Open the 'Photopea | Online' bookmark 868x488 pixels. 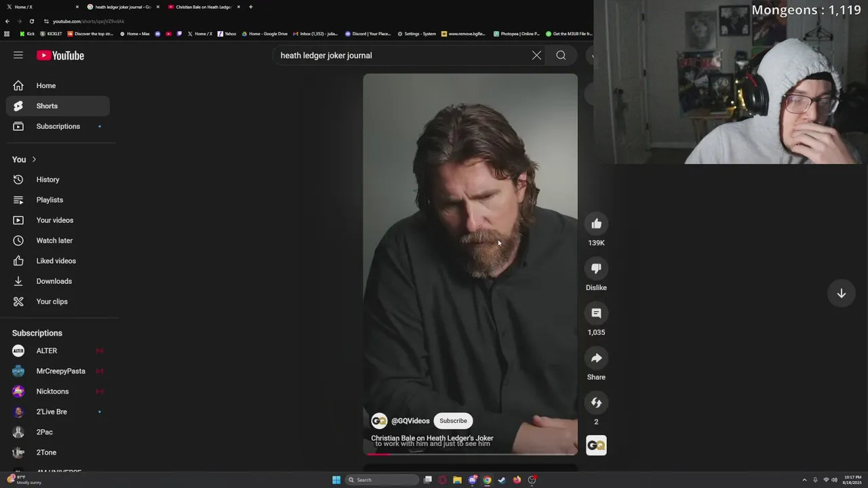517,34
